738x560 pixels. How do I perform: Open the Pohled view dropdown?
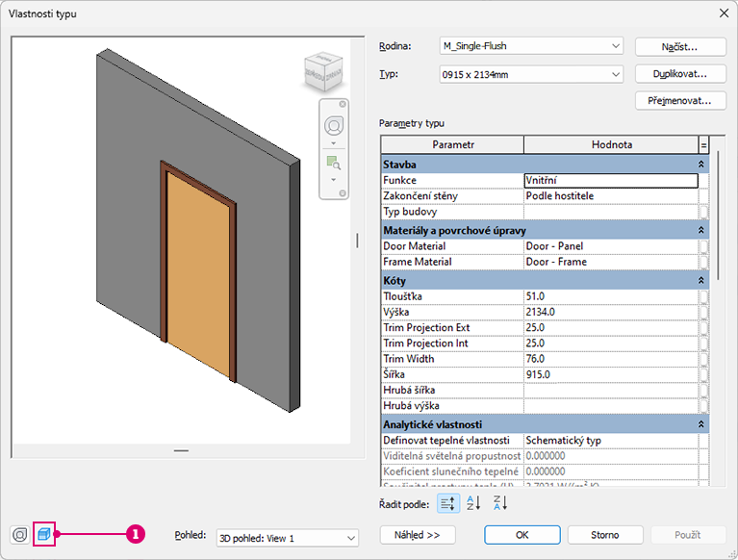(x=287, y=538)
